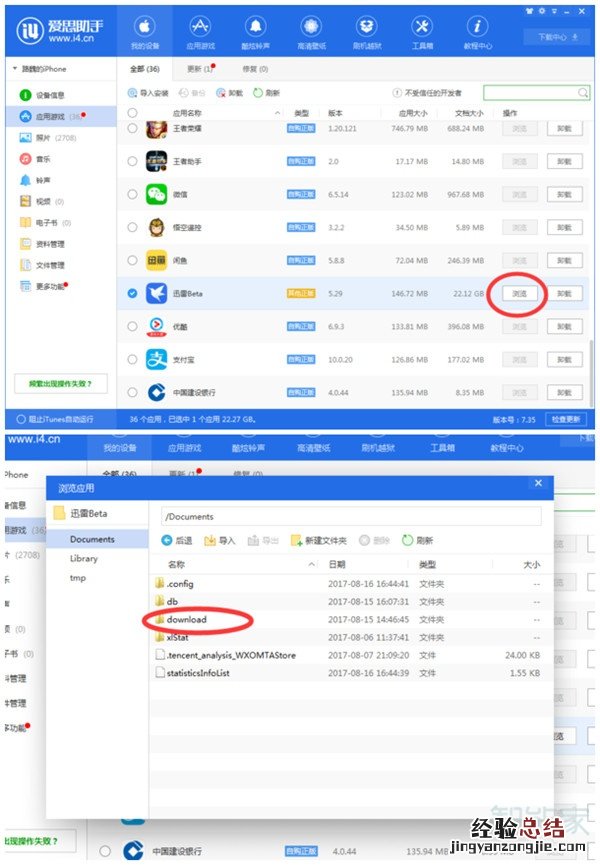
Task: Switch to the 更新 (1) tab
Action: [x=201, y=69]
